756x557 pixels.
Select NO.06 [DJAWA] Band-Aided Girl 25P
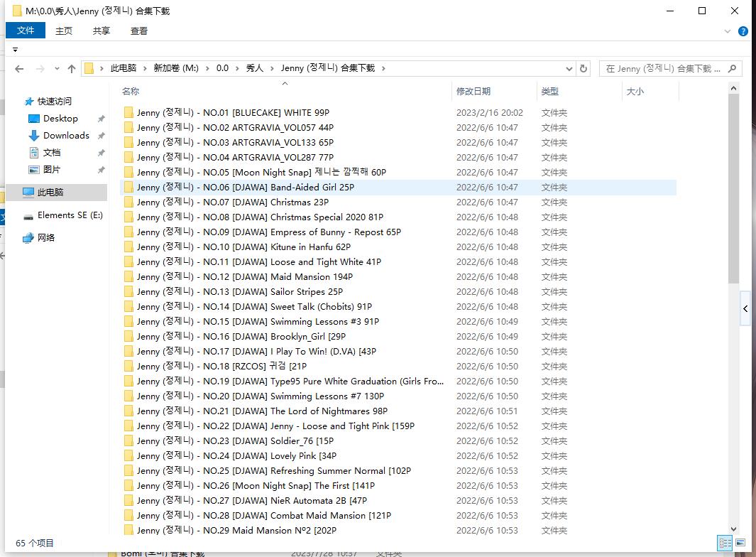pyautogui.click(x=398, y=188)
